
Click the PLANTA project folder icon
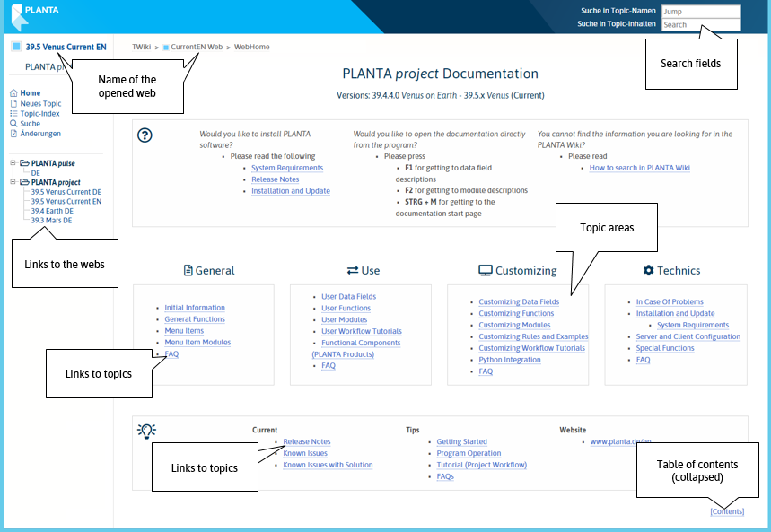click(x=24, y=182)
